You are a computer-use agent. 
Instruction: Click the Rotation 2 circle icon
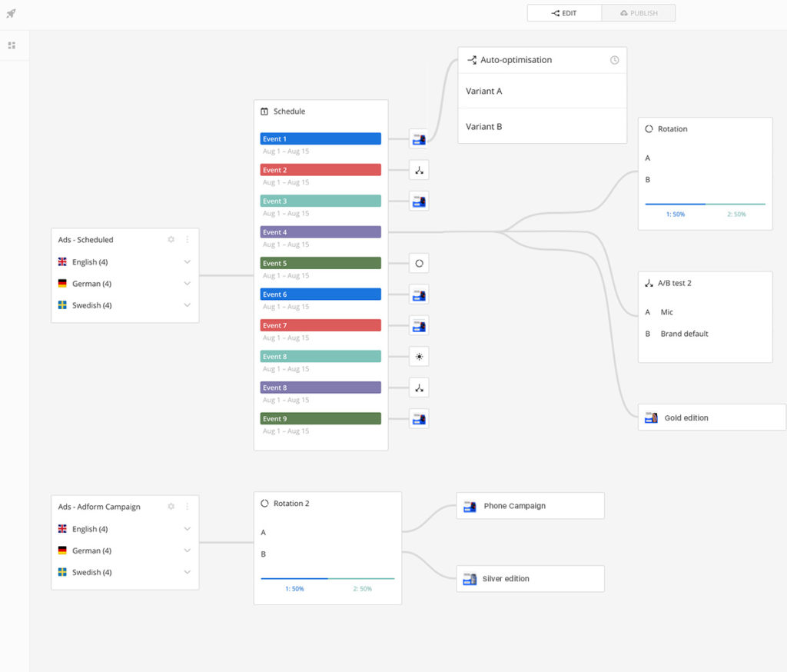[264, 504]
